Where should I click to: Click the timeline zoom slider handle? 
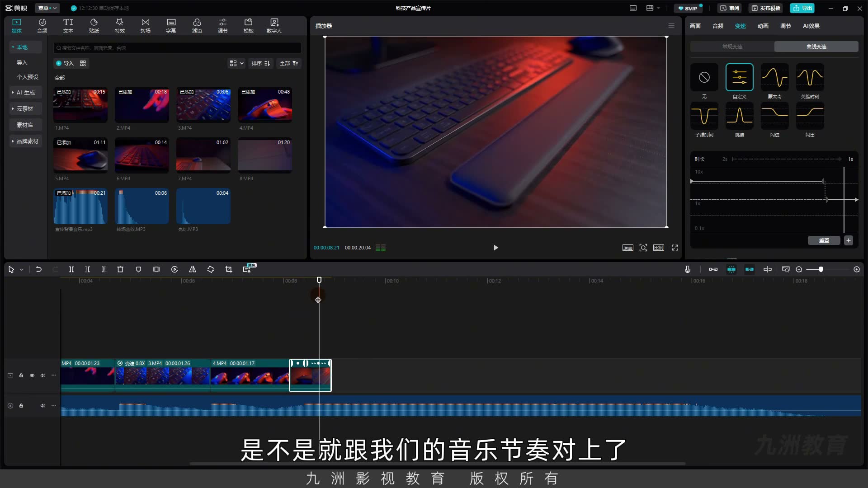coord(821,269)
